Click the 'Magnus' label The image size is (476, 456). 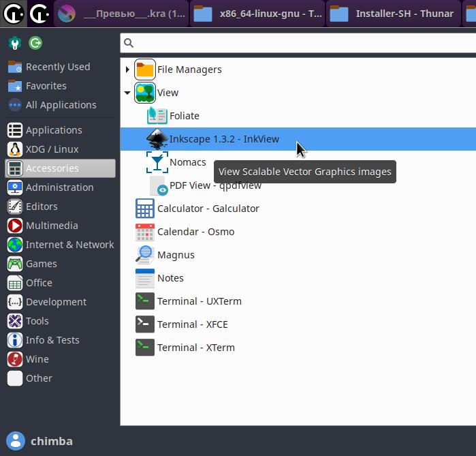(x=176, y=255)
